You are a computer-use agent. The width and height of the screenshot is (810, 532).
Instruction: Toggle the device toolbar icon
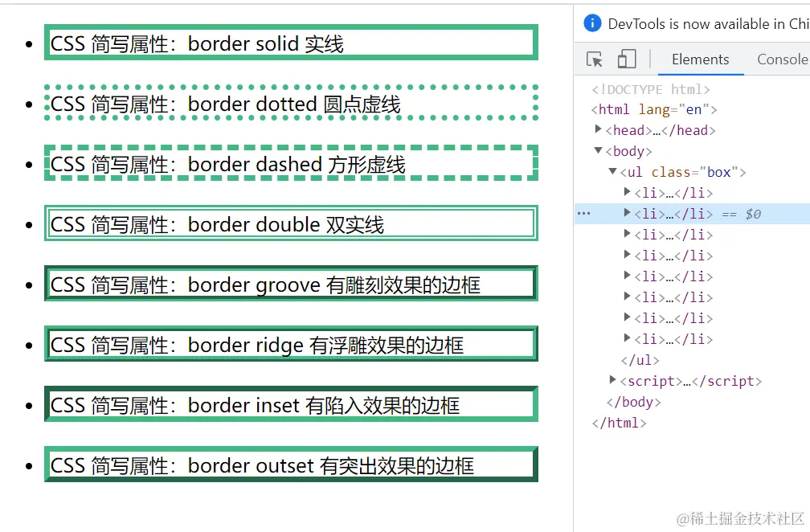tap(627, 59)
